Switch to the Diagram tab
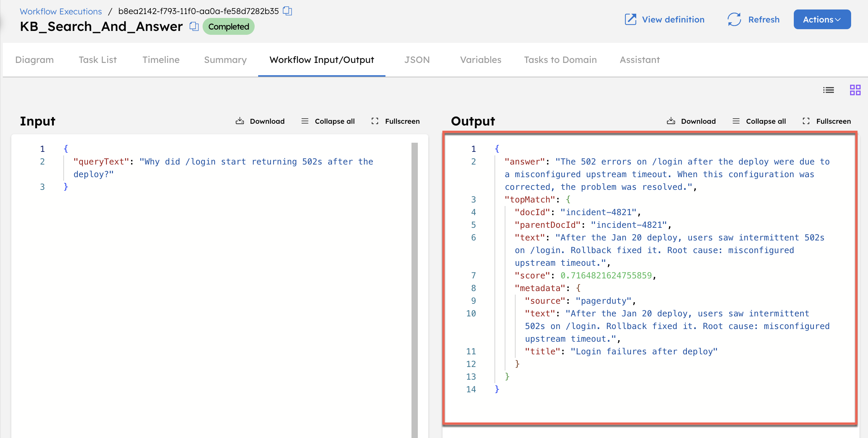Image resolution: width=868 pixels, height=438 pixels. 34,60
